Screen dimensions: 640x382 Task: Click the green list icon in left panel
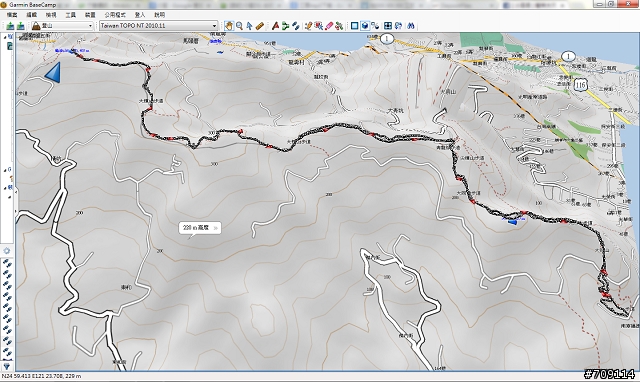[9, 46]
